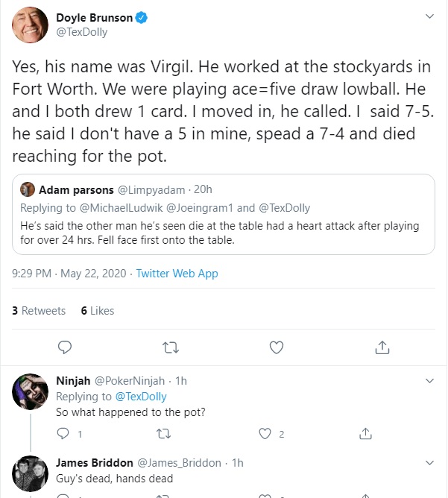Reply to Doyle Brunson's main tweet
The image size is (448, 498).
click(x=65, y=347)
